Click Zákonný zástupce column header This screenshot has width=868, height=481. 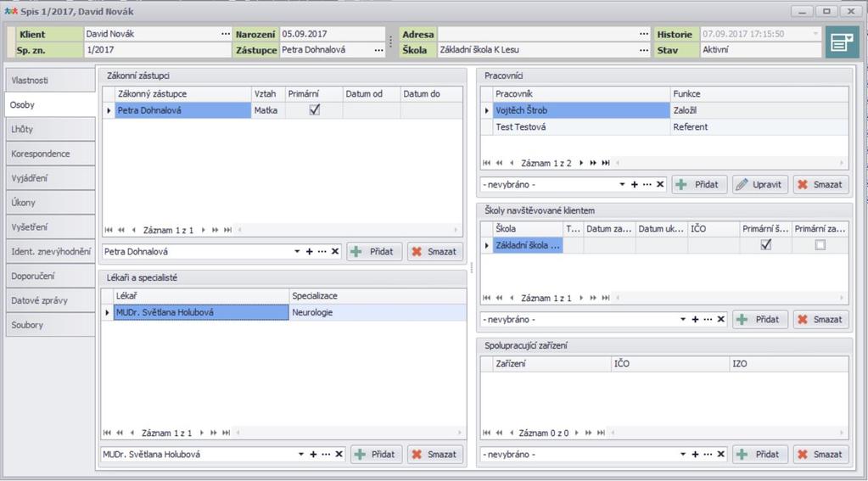tap(182, 93)
